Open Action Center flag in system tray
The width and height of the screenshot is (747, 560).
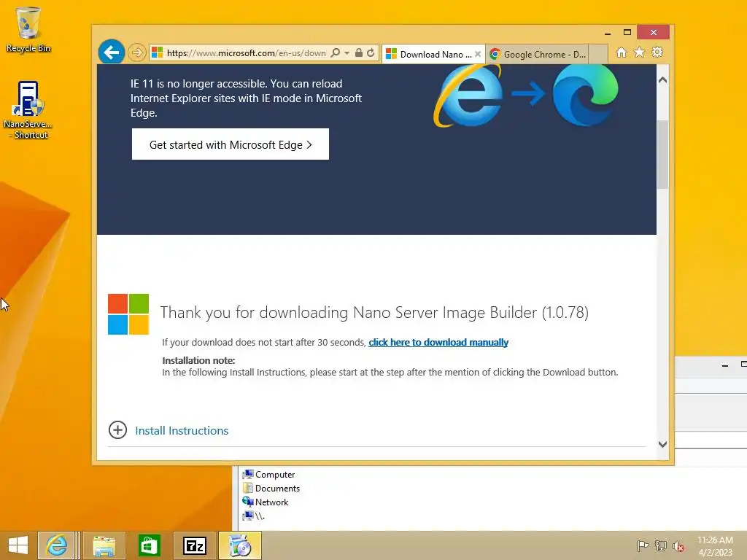(643, 545)
